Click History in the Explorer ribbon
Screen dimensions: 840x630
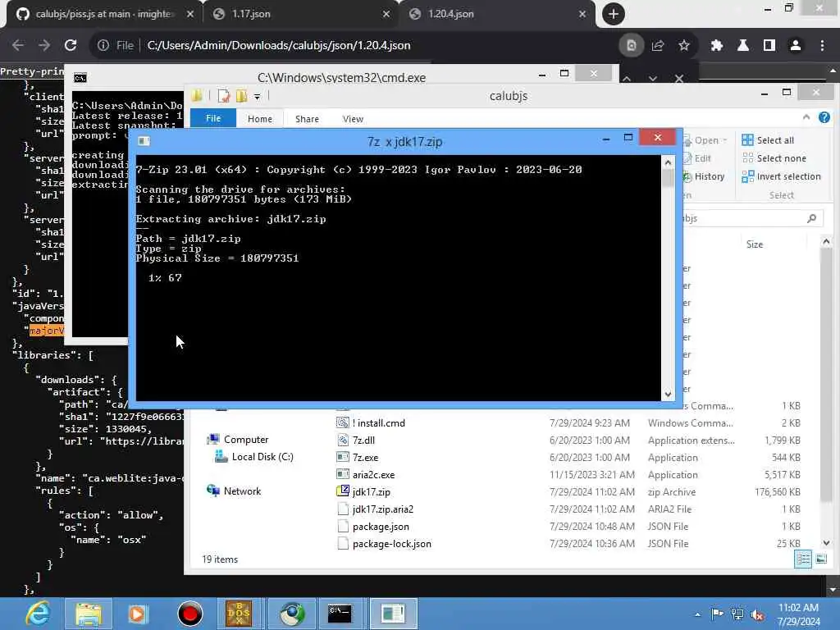coord(704,176)
